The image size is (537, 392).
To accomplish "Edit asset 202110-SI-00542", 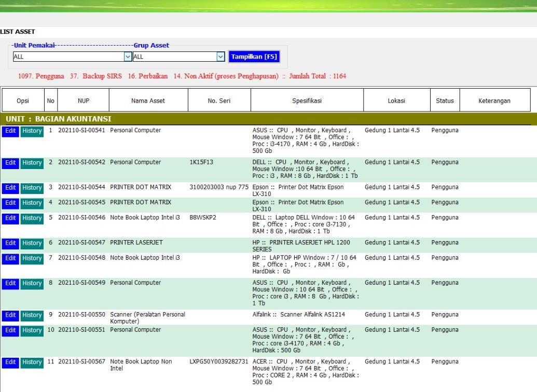I will point(10,163).
